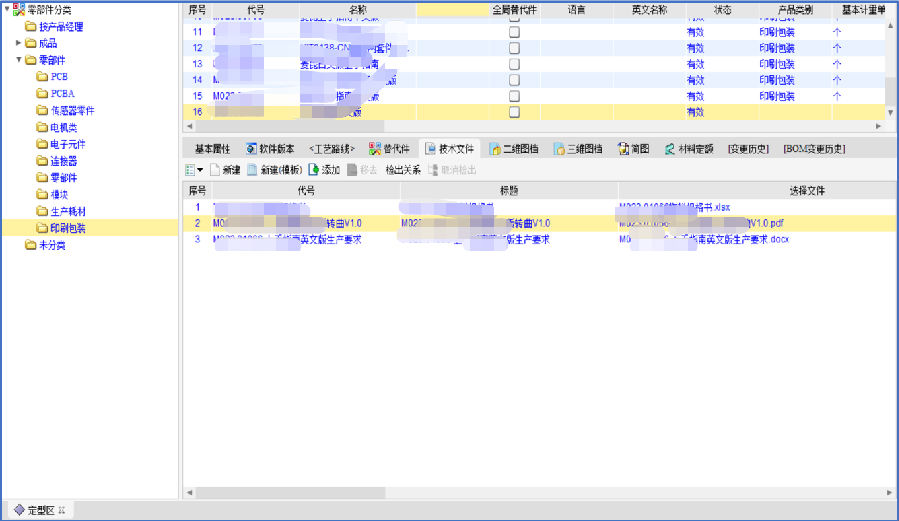Screen dimensions: 899x521
Task: Toggle the 全局替代件 checkbox in row 15
Action: (x=514, y=96)
